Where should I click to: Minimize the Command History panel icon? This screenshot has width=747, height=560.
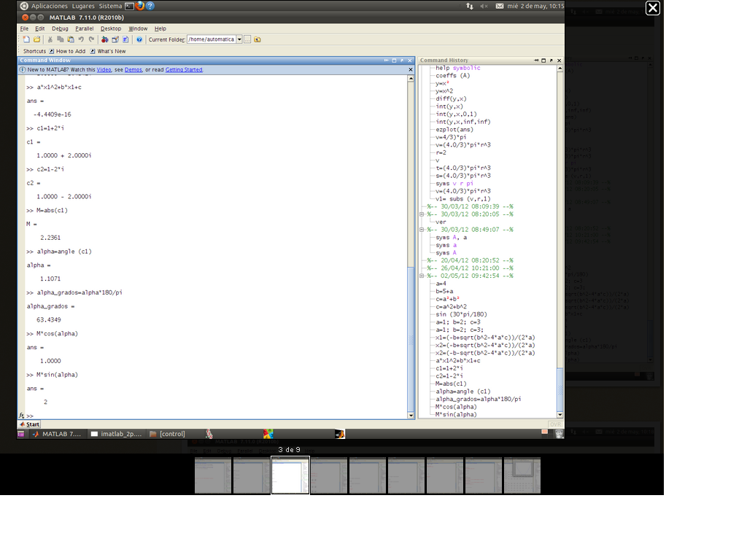(536, 61)
